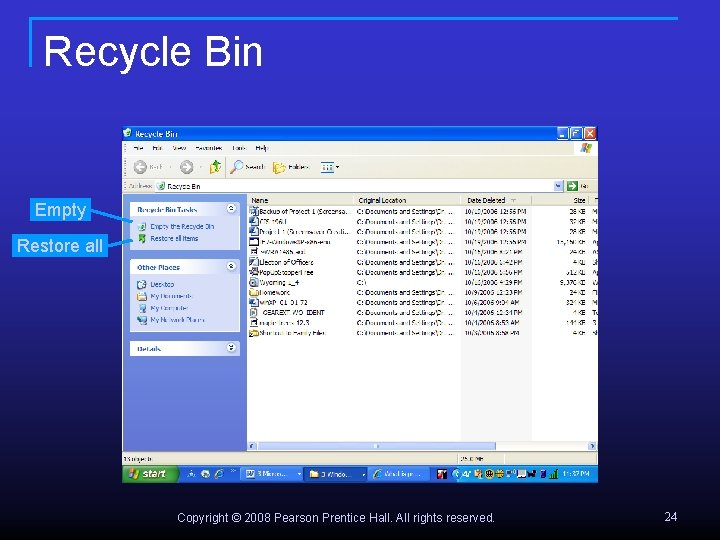Open the Edit menu
The height and width of the screenshot is (540, 720).
click(x=157, y=148)
